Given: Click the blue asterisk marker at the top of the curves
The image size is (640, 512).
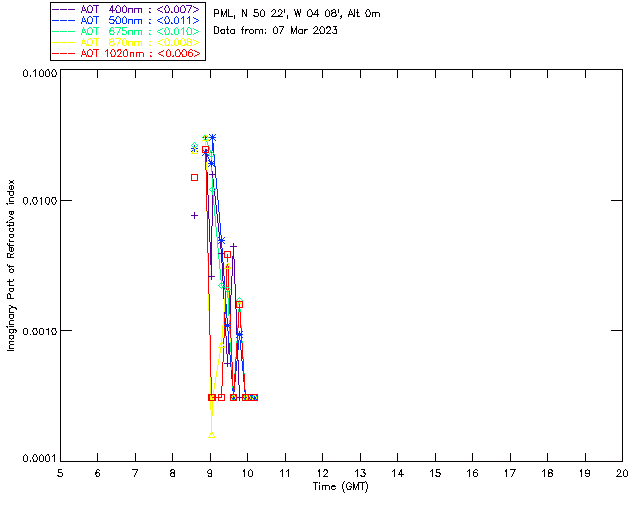Looking at the screenshot, I should [212, 137].
